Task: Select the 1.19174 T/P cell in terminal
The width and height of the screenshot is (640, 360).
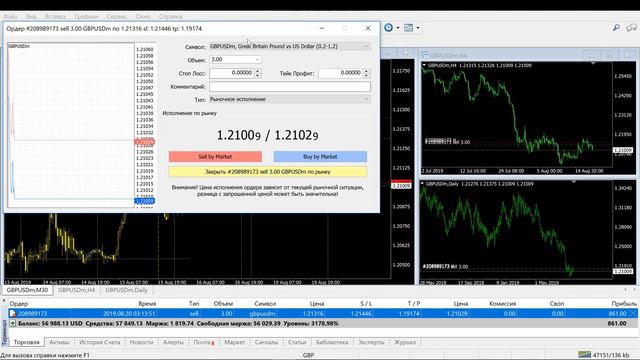Action: pyautogui.click(x=409, y=313)
